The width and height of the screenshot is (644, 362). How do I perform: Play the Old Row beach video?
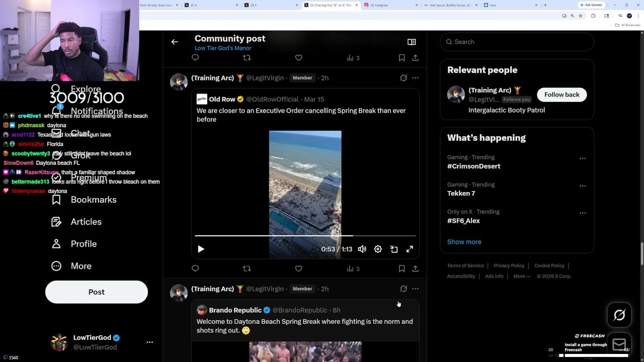tap(201, 249)
